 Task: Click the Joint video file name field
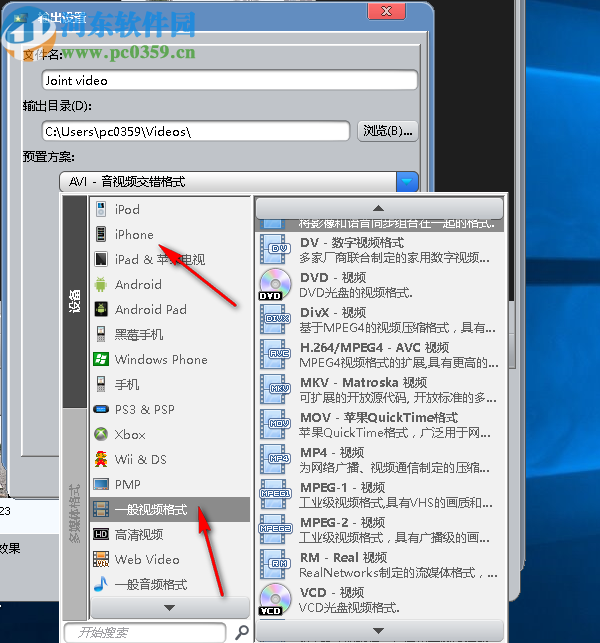pos(230,80)
